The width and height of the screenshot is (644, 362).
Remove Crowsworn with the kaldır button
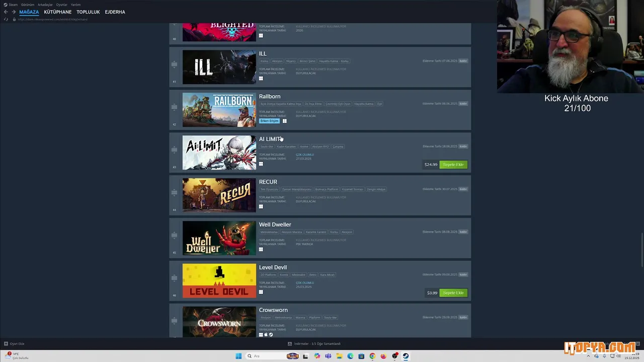pos(463,317)
